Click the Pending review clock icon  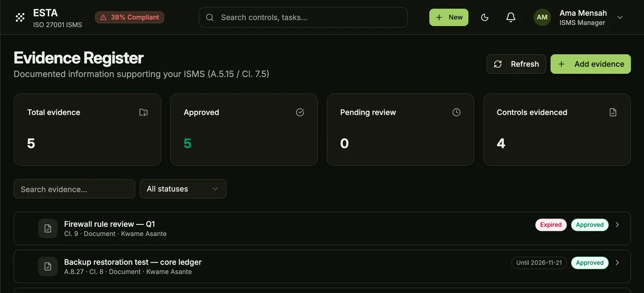pyautogui.click(x=456, y=113)
